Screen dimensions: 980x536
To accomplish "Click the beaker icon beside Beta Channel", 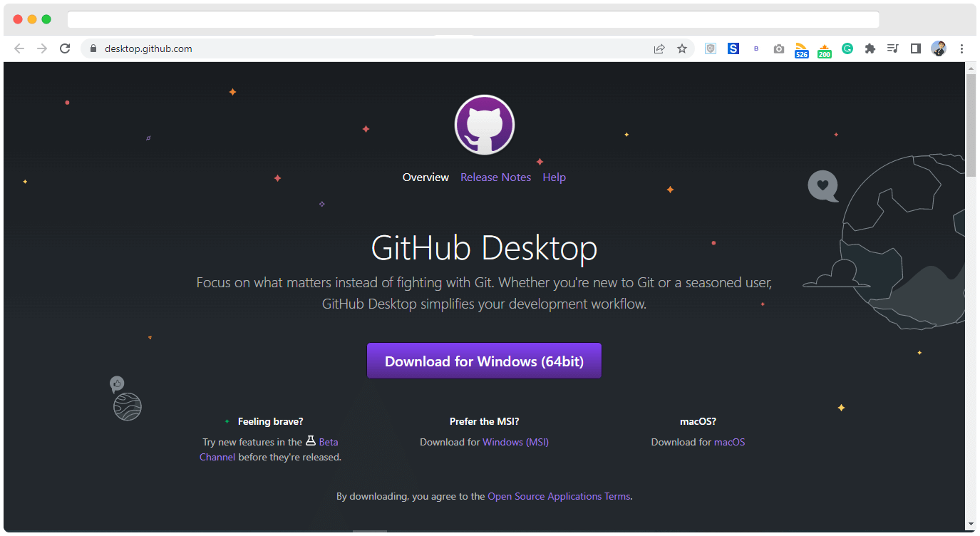I will pyautogui.click(x=311, y=441).
